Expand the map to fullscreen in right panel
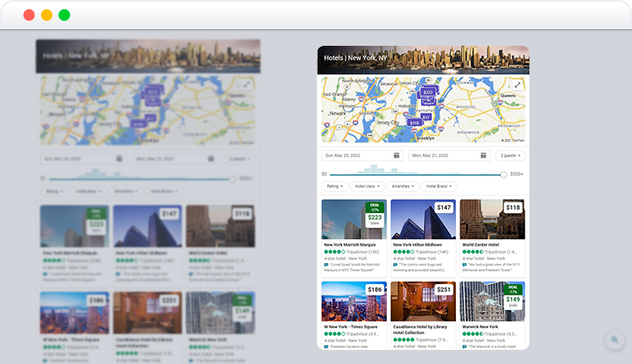 (x=517, y=85)
